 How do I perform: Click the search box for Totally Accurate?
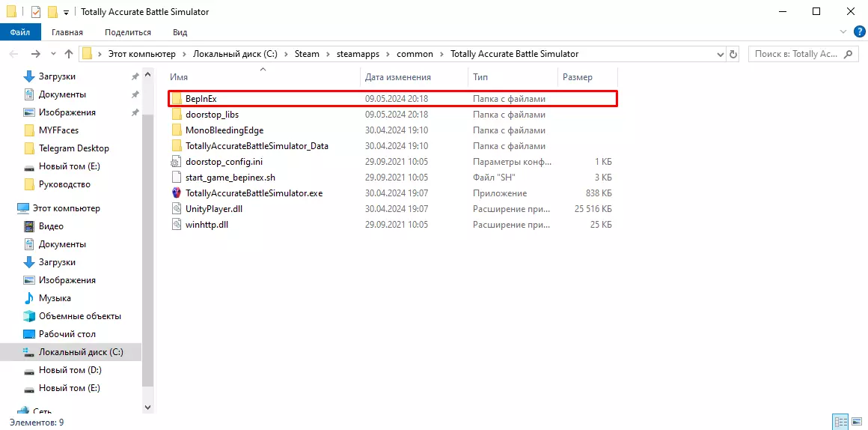(801, 54)
